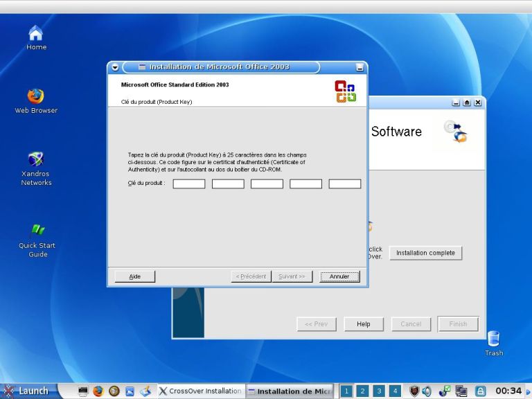The image size is (532, 399).
Task: Open the Quick Start Guide icon
Action: tap(37, 240)
